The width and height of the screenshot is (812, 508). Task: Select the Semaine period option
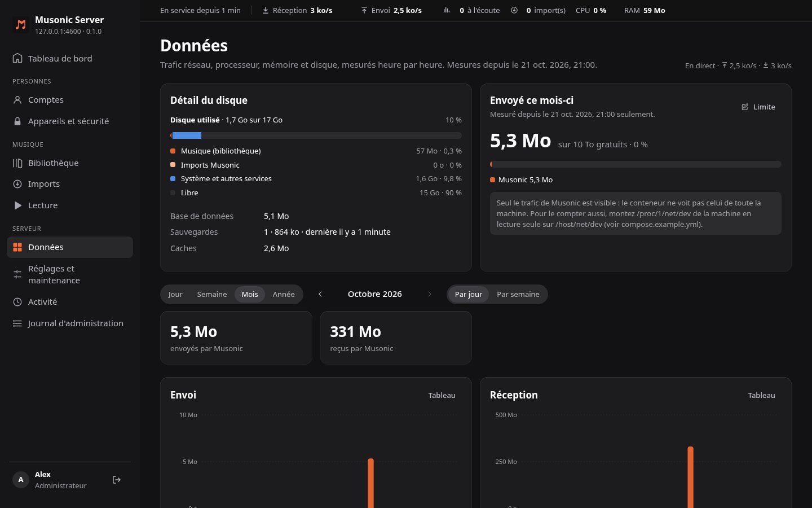pyautogui.click(x=212, y=294)
